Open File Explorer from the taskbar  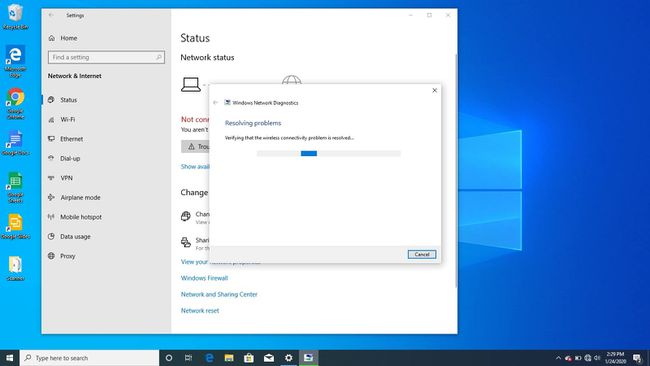pos(229,358)
